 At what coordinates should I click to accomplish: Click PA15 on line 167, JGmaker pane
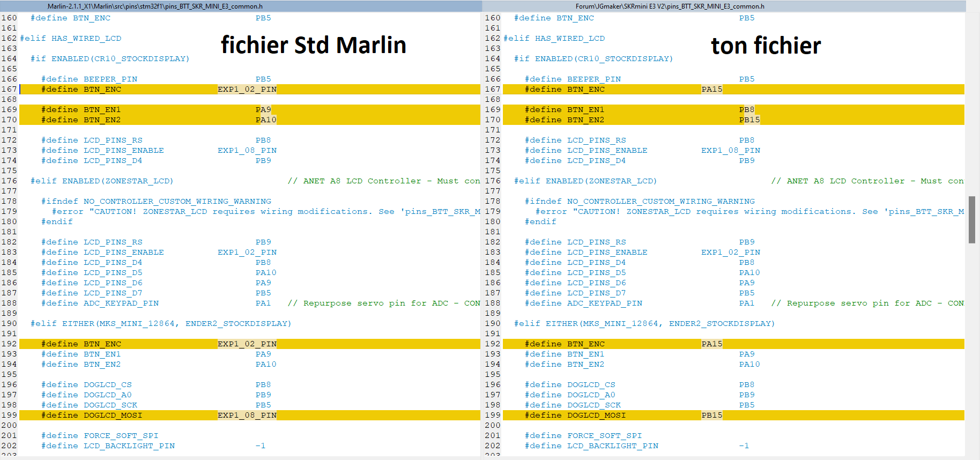coord(712,90)
